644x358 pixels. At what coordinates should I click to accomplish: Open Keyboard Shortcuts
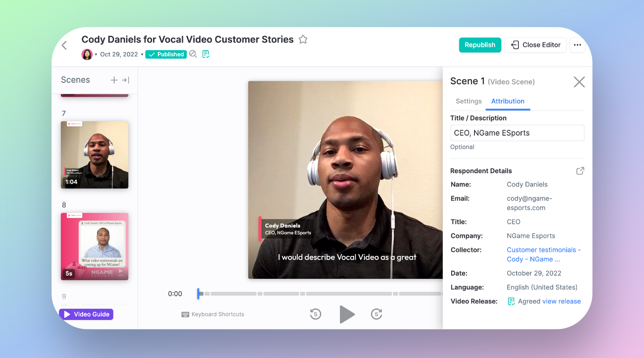pos(213,315)
